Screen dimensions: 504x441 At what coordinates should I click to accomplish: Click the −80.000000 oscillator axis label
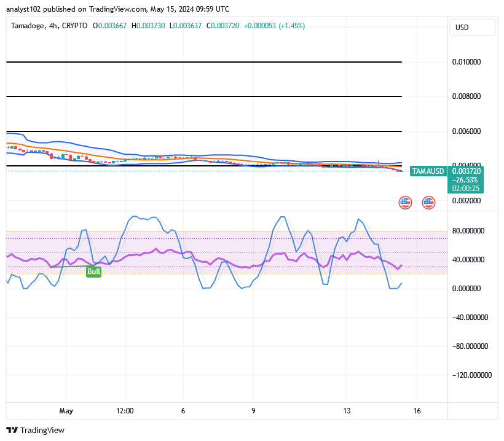click(x=470, y=346)
